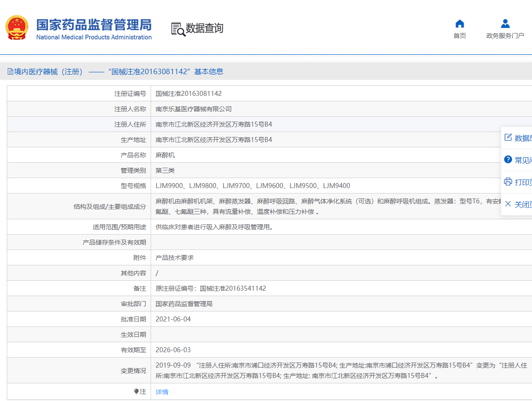
Task: Open the question mark help icon
Action: coord(508,159)
